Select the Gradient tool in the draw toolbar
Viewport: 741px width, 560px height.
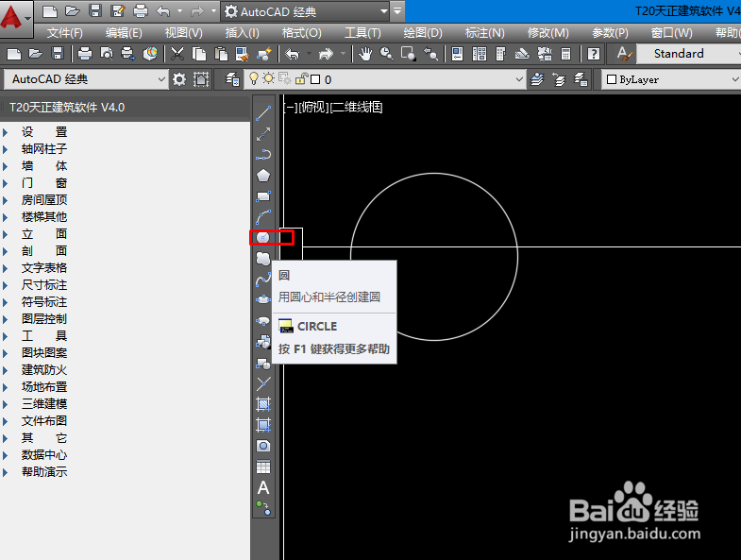click(263, 425)
